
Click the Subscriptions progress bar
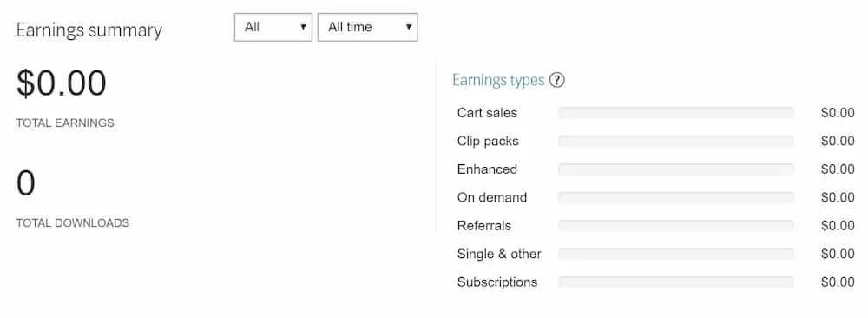point(676,282)
